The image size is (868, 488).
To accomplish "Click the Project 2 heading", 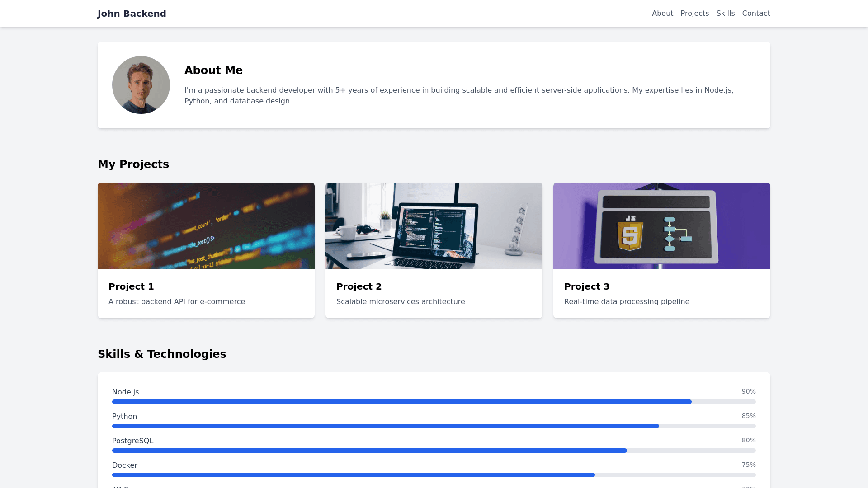I will 359,286.
